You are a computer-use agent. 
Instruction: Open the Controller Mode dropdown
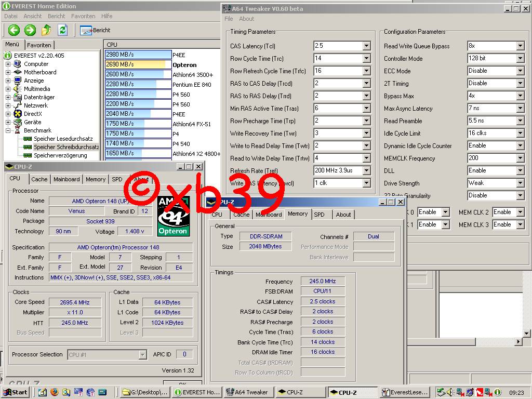click(x=520, y=58)
